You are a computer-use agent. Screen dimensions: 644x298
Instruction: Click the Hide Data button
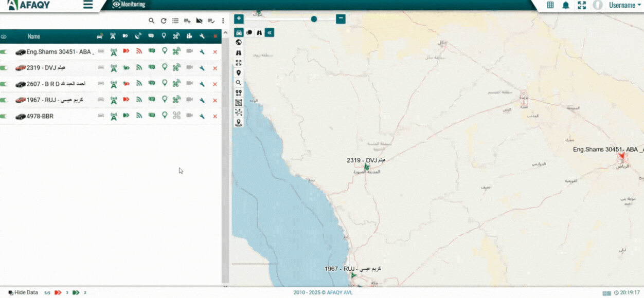[x=23, y=293]
